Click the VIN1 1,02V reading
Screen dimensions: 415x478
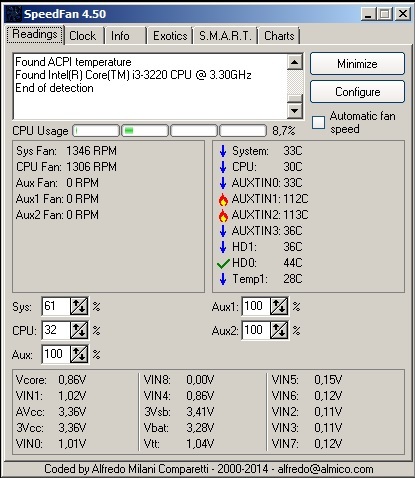click(51, 396)
